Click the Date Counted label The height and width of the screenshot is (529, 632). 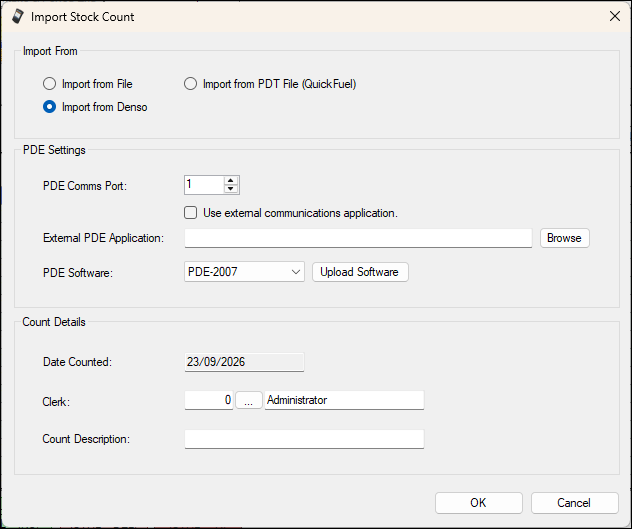[x=77, y=362]
